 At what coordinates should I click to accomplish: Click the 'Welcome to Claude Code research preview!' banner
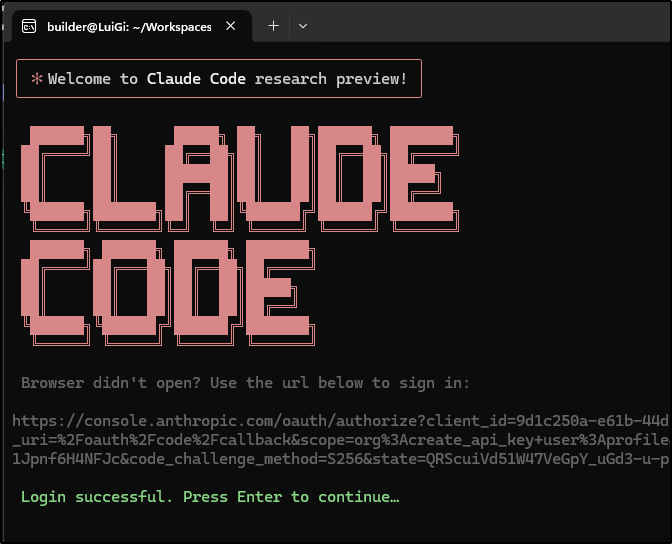[219, 79]
